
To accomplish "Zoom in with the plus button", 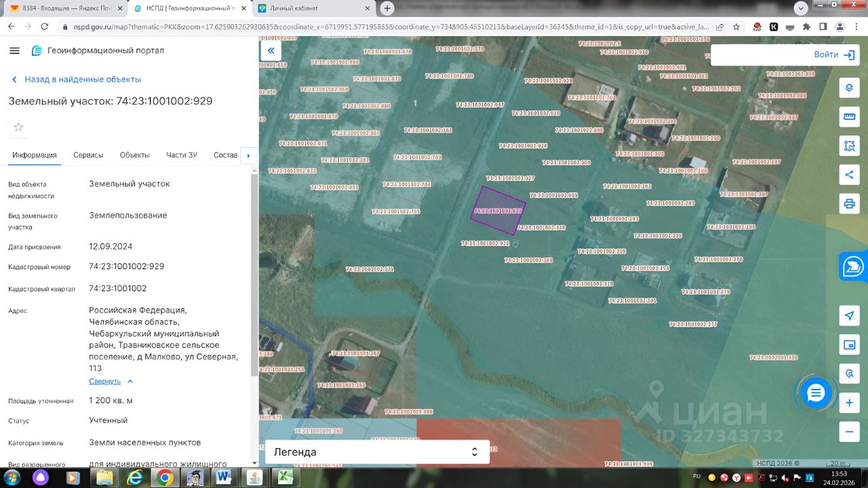I will click(848, 403).
